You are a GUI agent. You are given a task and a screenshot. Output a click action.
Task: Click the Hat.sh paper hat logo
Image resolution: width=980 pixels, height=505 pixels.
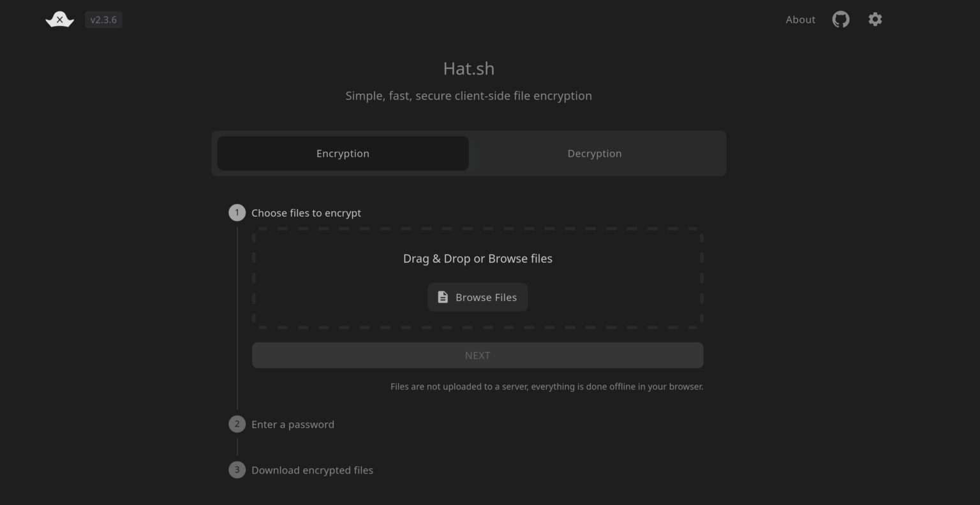tap(59, 19)
